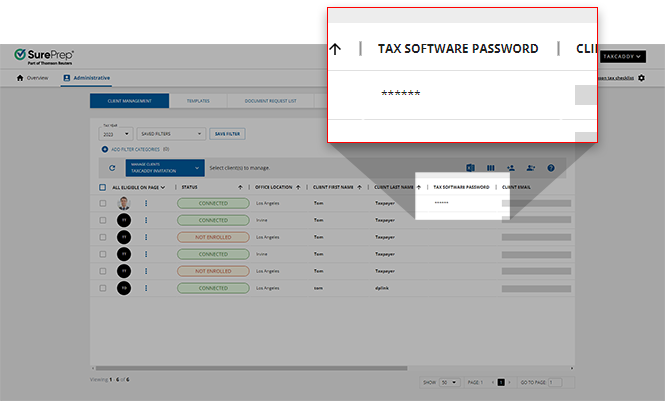Click the Save Filter button
This screenshot has width=665, height=401.
(227, 133)
